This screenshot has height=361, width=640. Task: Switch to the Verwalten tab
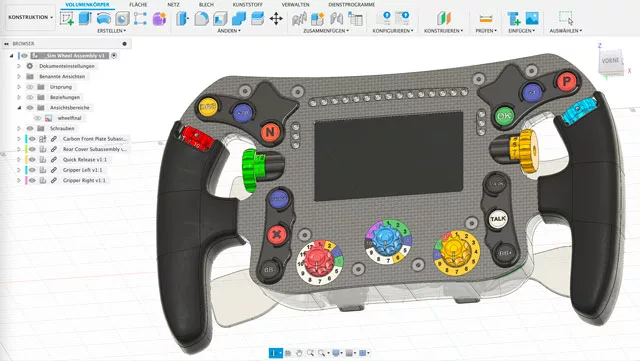(x=296, y=4)
